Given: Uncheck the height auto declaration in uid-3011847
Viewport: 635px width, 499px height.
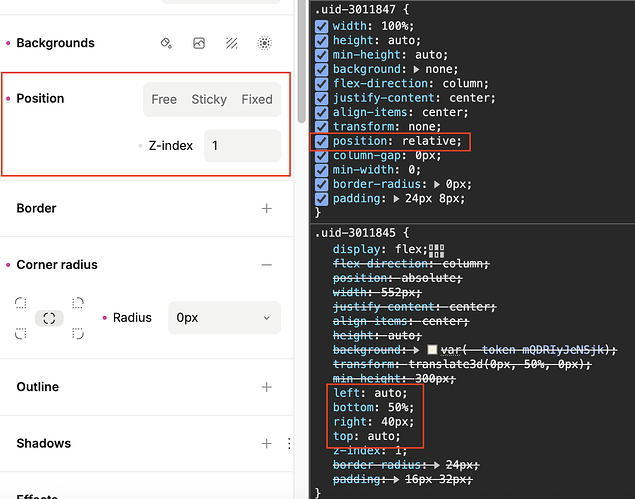Looking at the screenshot, I should 321,41.
